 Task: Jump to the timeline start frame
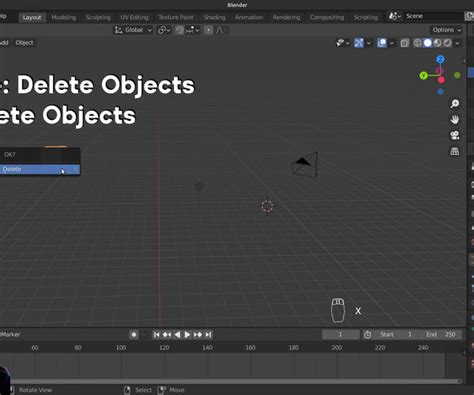tap(156, 334)
